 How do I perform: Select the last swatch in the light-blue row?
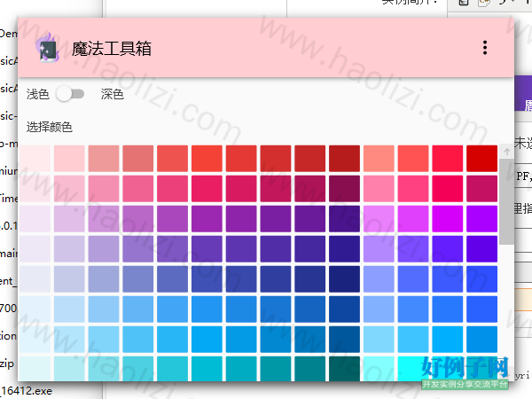point(481,340)
